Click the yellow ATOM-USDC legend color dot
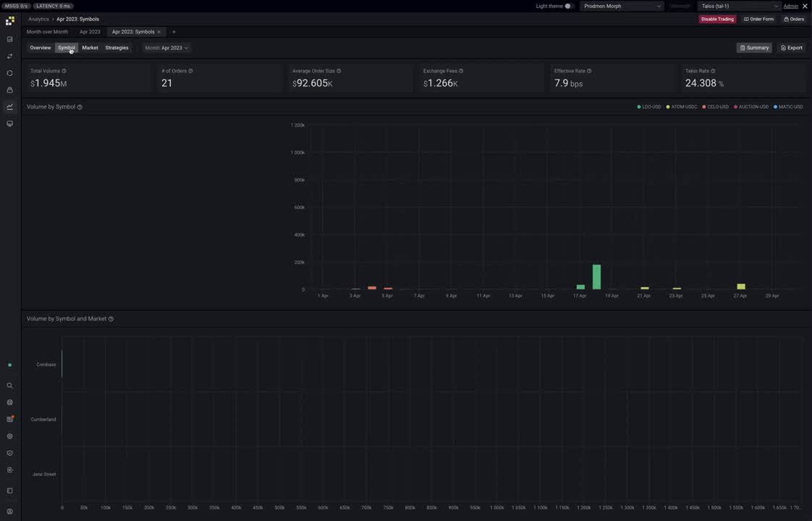Screen dimensions: 812x521 668,106
